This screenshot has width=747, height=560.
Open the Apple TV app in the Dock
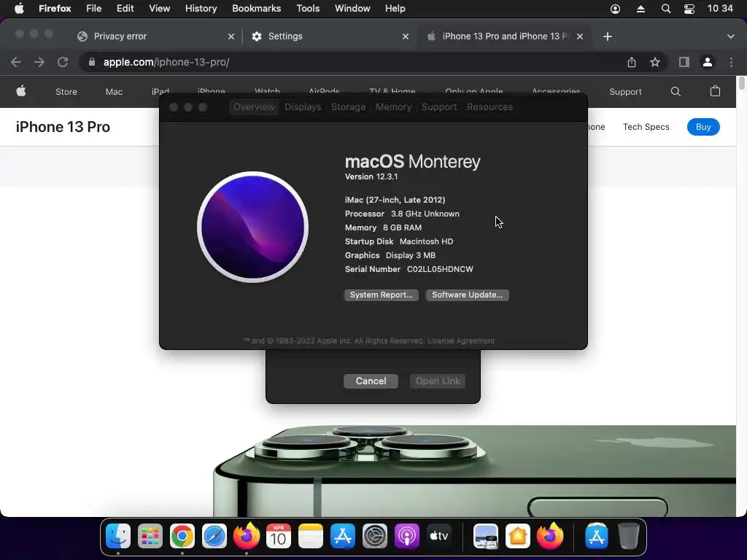click(438, 536)
